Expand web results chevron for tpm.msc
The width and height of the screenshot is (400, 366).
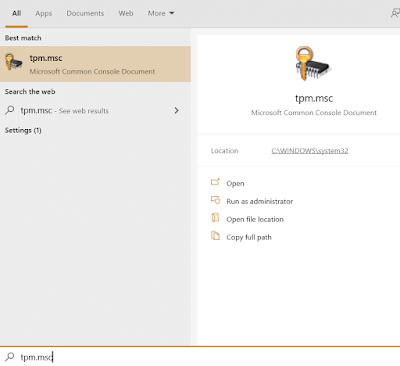pos(177,110)
